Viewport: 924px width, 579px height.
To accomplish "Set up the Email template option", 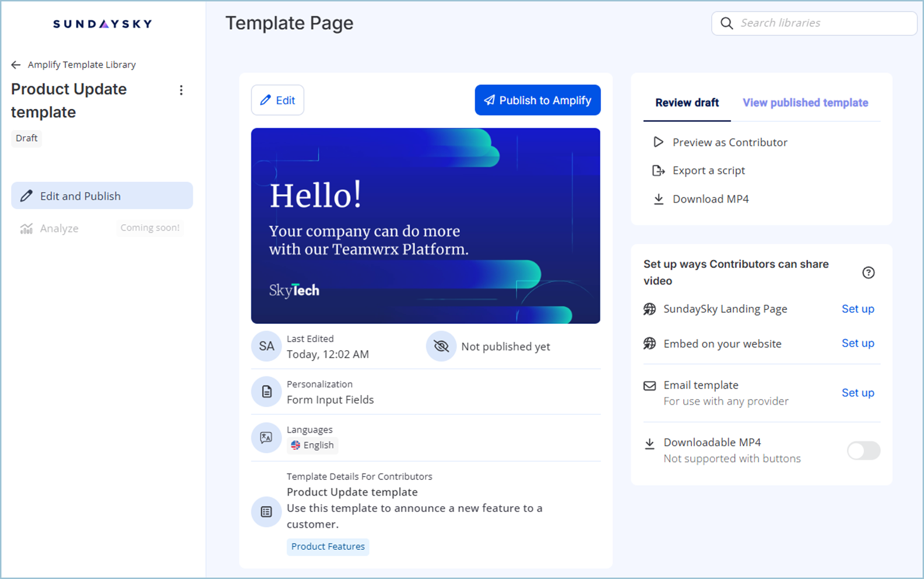I will click(x=858, y=393).
